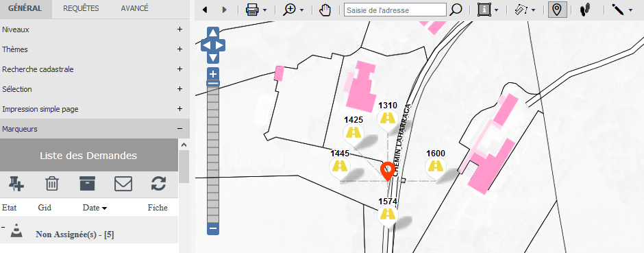Toggle the location marker tool
This screenshot has width=644, height=253.
tap(557, 10)
